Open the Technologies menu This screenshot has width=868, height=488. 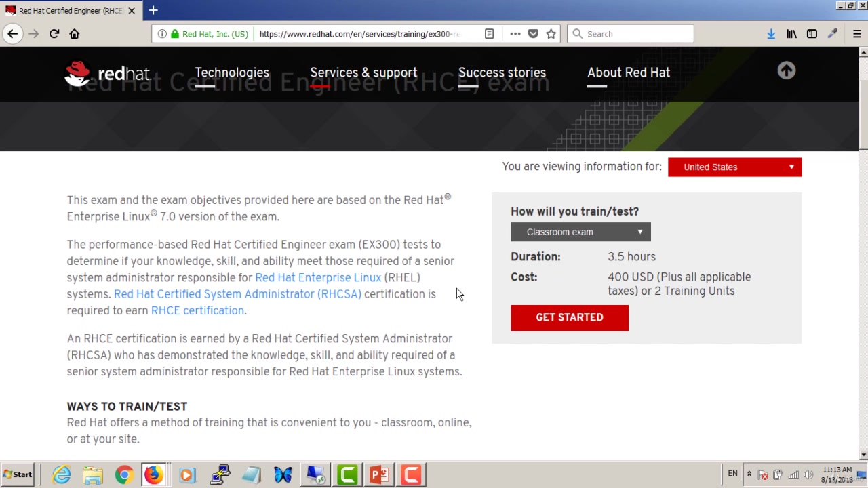[x=232, y=73]
